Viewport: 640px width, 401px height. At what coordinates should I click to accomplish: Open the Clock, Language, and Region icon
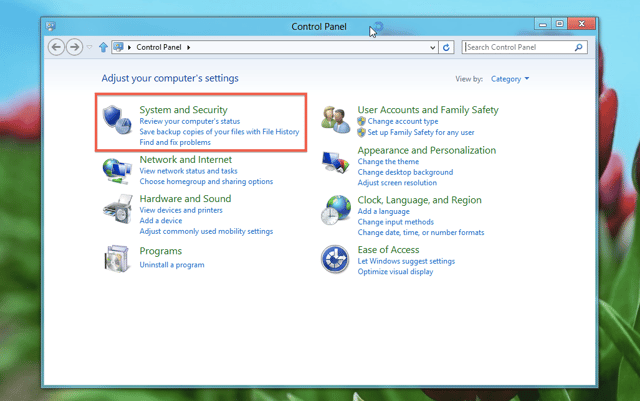(336, 210)
